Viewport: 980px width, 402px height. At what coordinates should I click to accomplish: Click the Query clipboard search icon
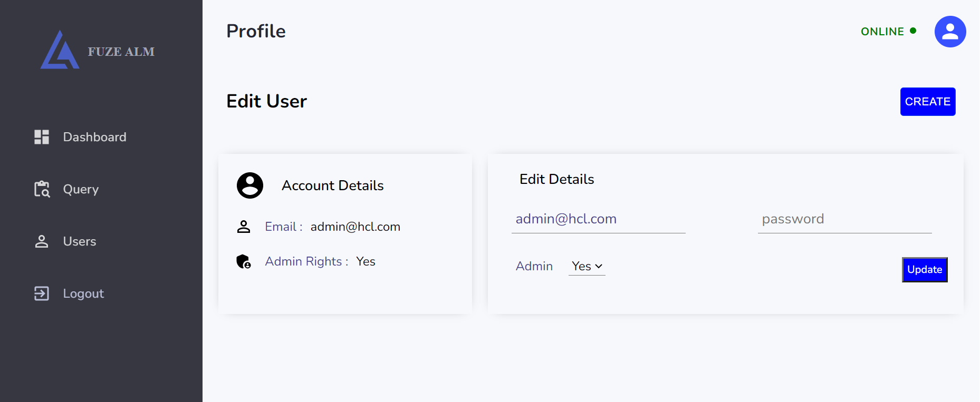point(42,189)
